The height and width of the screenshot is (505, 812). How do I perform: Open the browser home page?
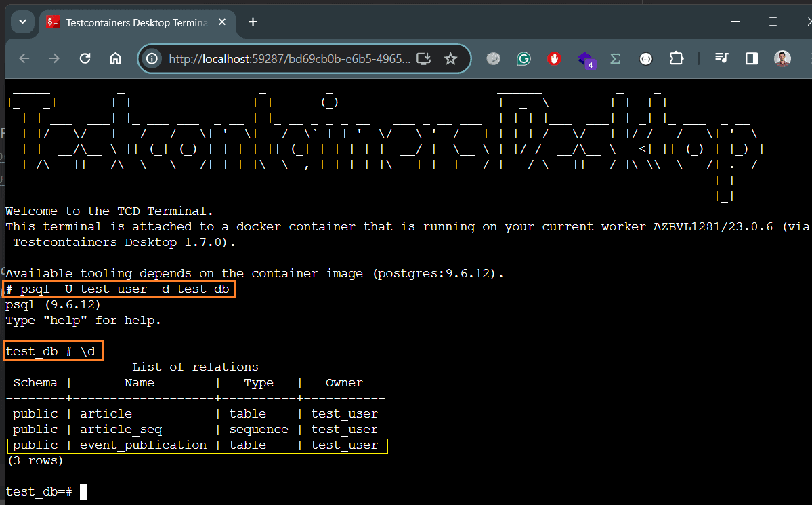[116, 58]
